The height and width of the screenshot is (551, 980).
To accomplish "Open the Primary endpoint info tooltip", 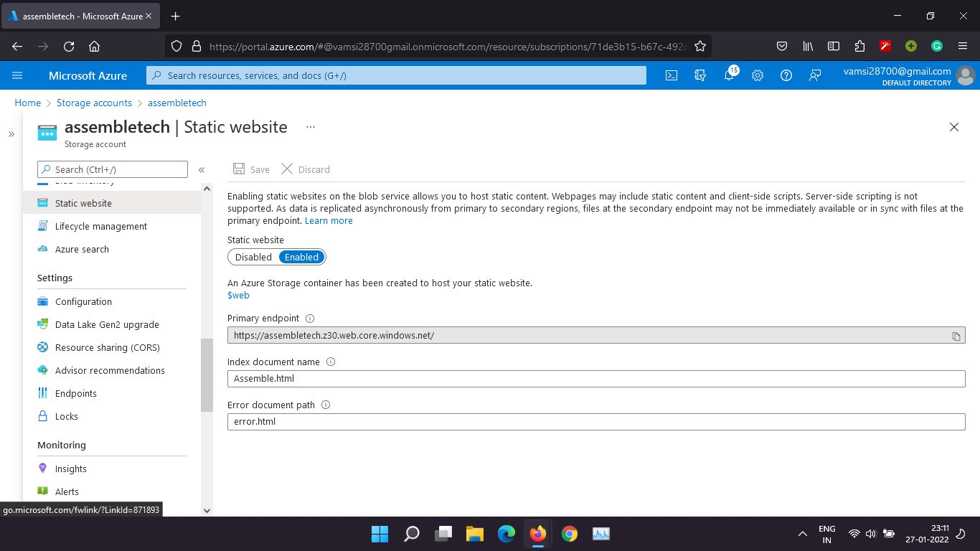I will tap(309, 318).
